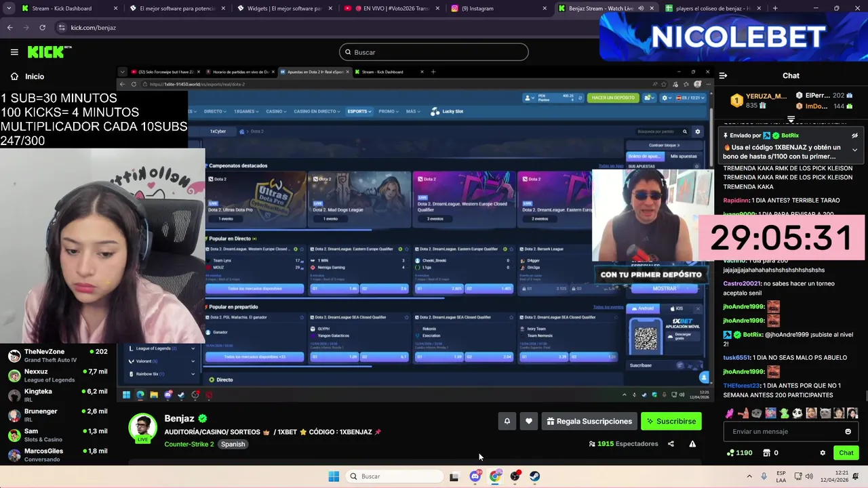Click the KICK logo
This screenshot has height=488, width=868.
point(50,52)
